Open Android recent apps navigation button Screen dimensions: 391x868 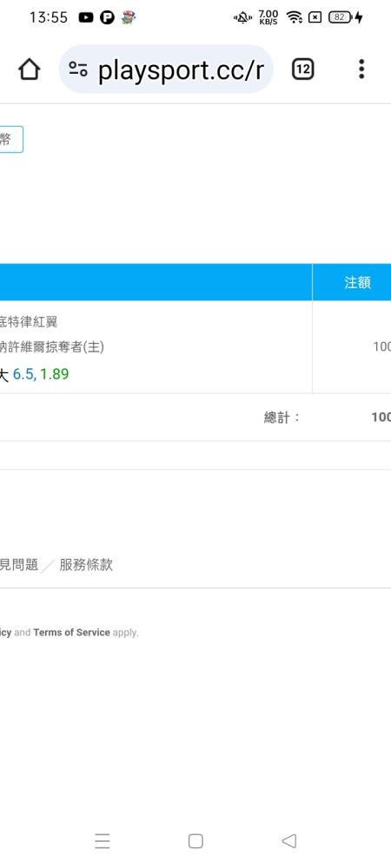tap(102, 841)
